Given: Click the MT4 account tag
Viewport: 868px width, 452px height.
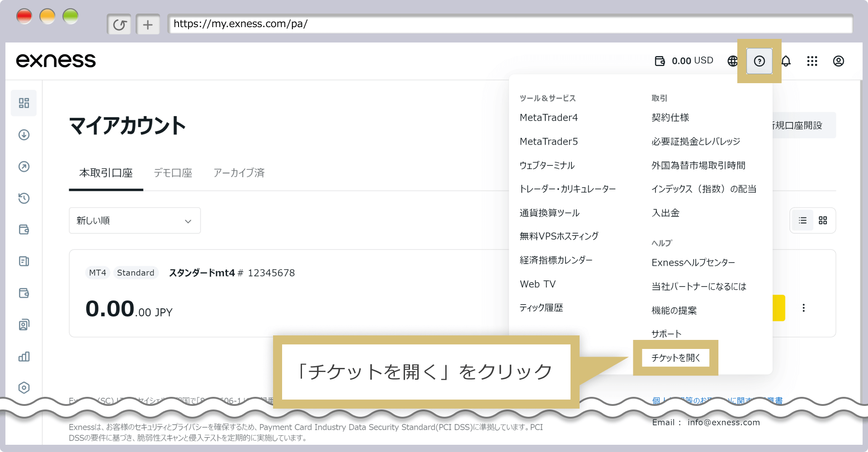Looking at the screenshot, I should [x=98, y=273].
